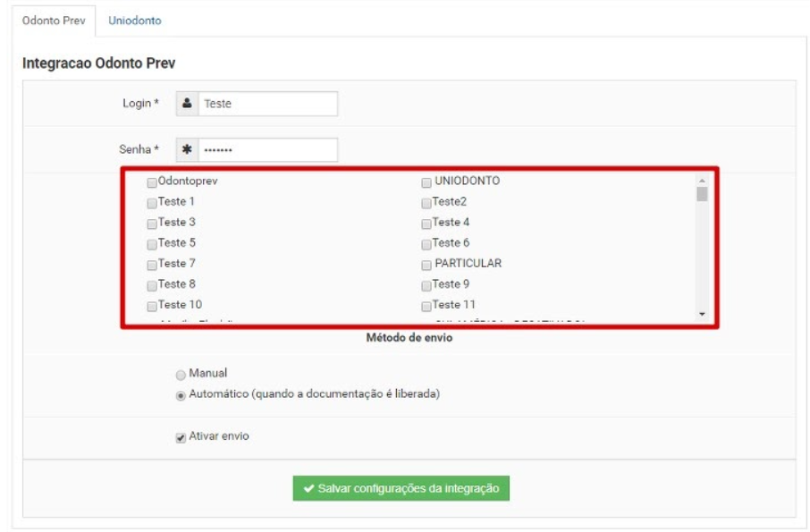Viewport: 810px width, 532px height.
Task: Check the Teste 8 checkbox
Action: click(x=152, y=285)
